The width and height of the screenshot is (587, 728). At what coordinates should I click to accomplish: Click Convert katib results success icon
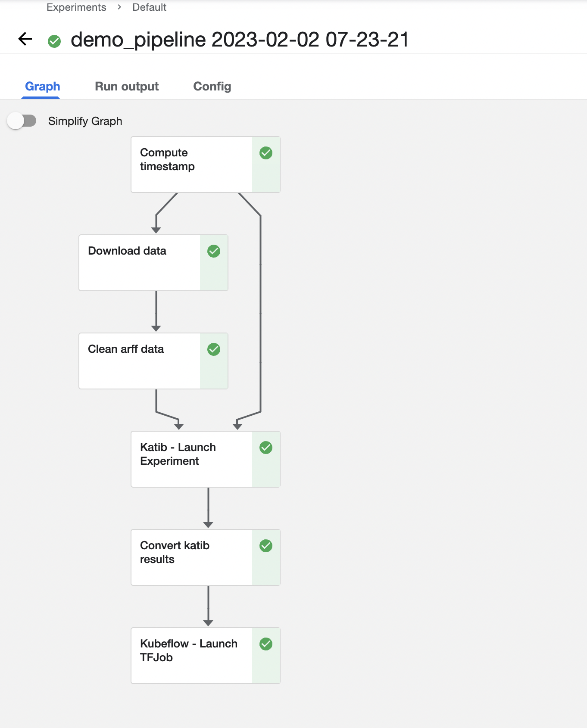(266, 546)
